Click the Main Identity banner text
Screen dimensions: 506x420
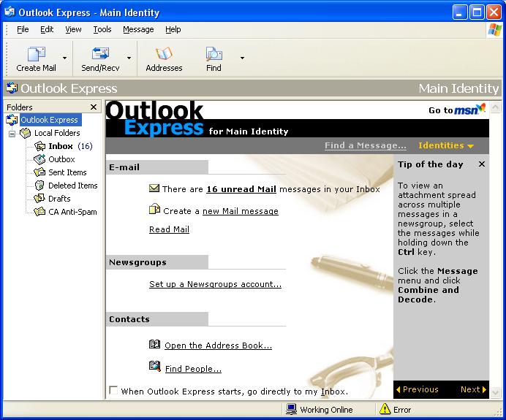pyautogui.click(x=458, y=88)
